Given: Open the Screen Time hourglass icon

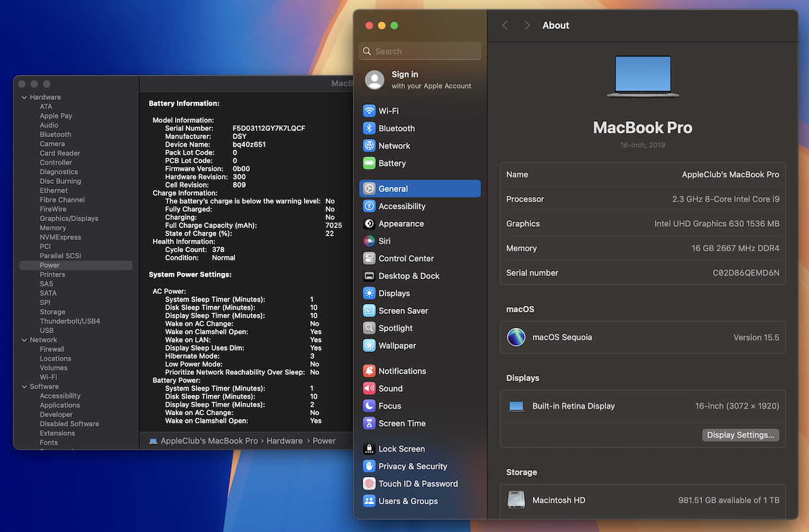Looking at the screenshot, I should coord(369,423).
